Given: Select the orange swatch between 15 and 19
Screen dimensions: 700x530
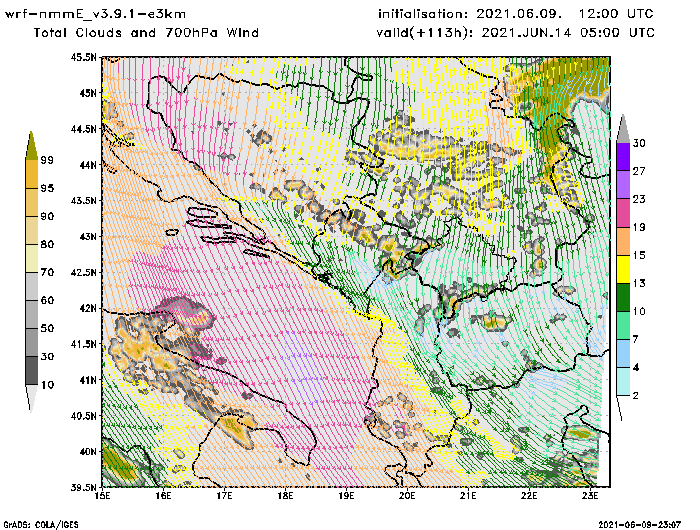Looking at the screenshot, I should [x=623, y=241].
